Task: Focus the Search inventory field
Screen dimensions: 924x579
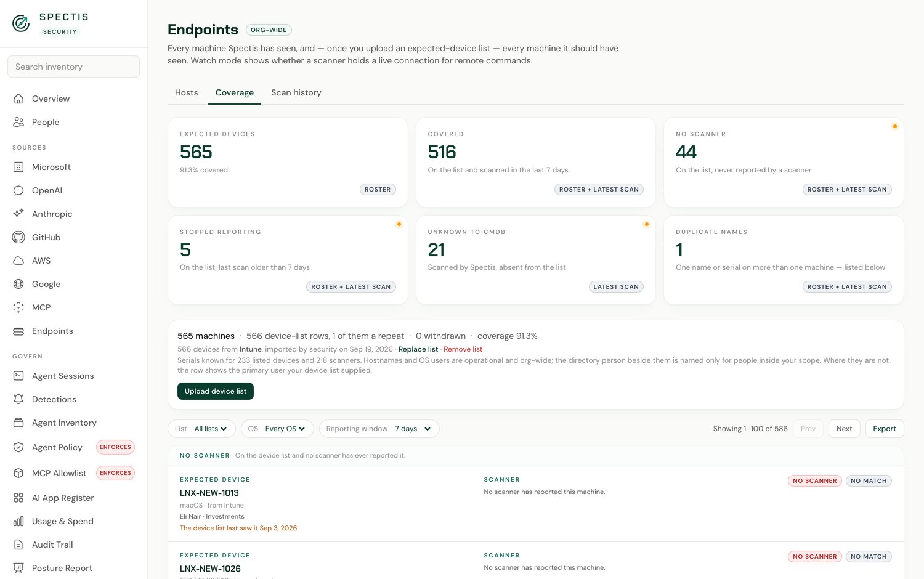Action: (x=73, y=67)
